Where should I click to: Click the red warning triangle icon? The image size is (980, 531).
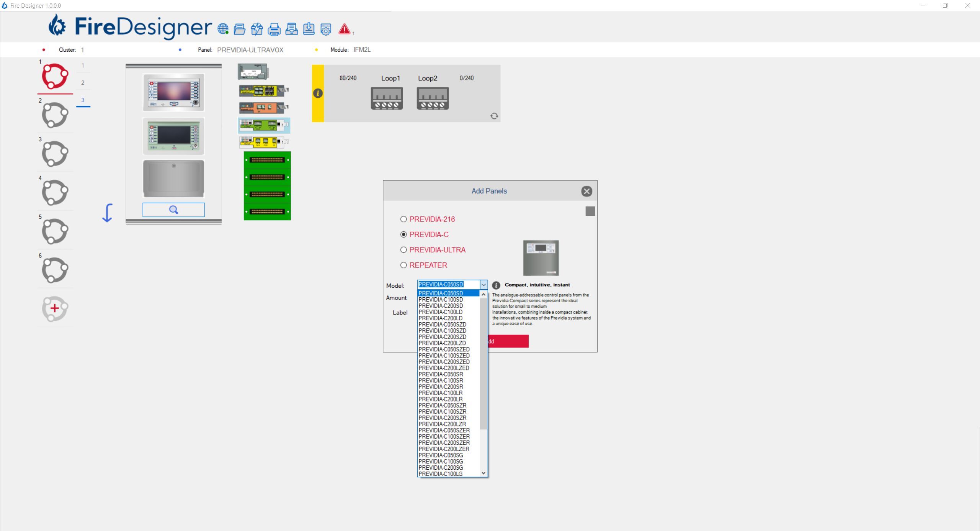[345, 29]
